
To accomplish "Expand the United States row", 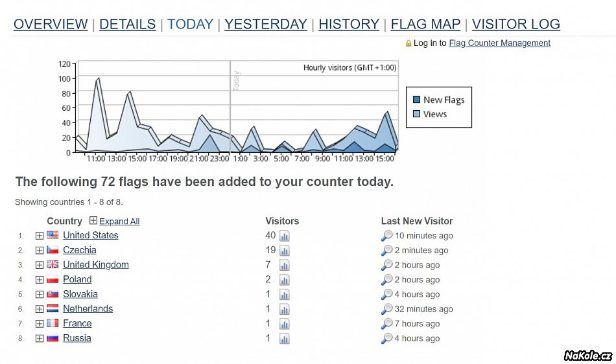I will point(40,236).
